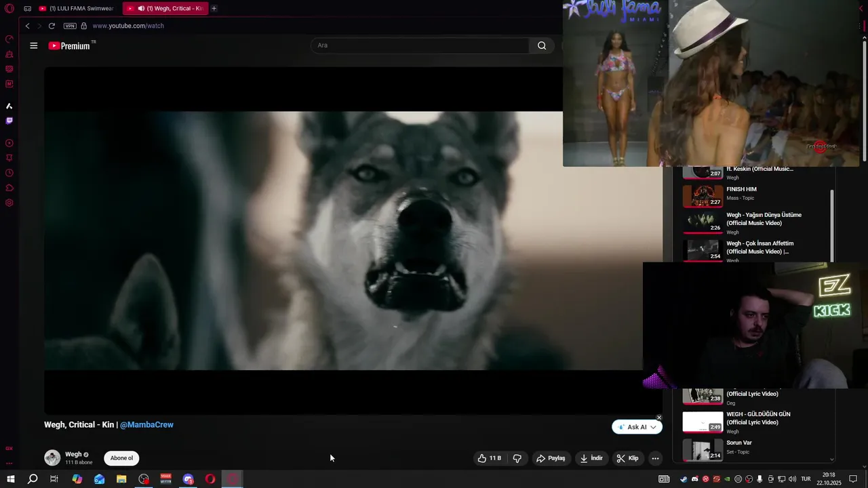The width and height of the screenshot is (868, 488).
Task: Open GX Control speedometer icon in sidebar
Action: [9, 39]
